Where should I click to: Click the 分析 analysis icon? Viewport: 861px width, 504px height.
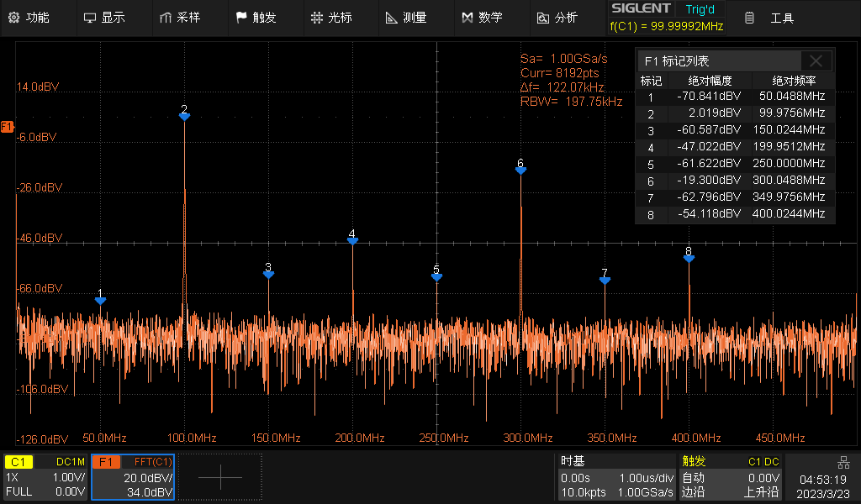(543, 17)
